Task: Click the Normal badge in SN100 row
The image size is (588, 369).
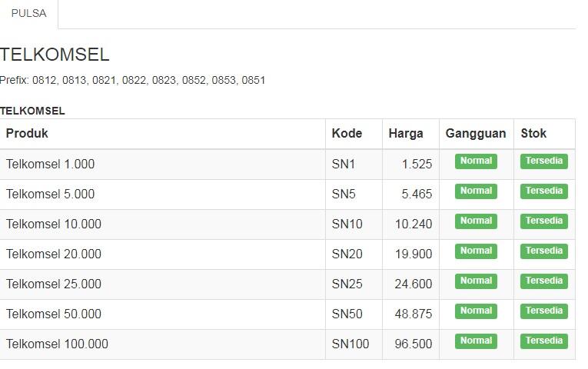Action: (x=476, y=341)
